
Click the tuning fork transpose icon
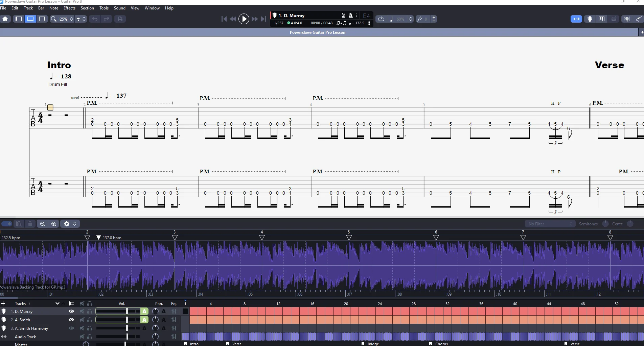tap(420, 19)
